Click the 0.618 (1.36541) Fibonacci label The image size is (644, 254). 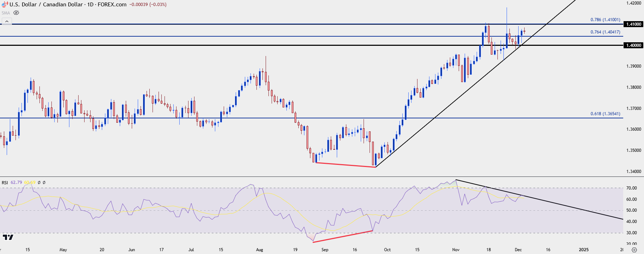605,114
